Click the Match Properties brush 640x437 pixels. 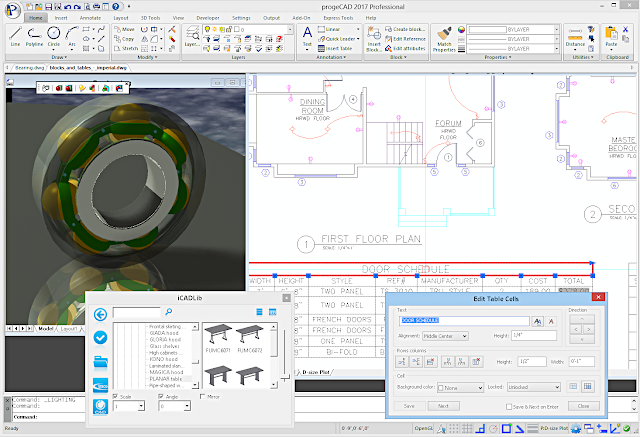(x=444, y=39)
